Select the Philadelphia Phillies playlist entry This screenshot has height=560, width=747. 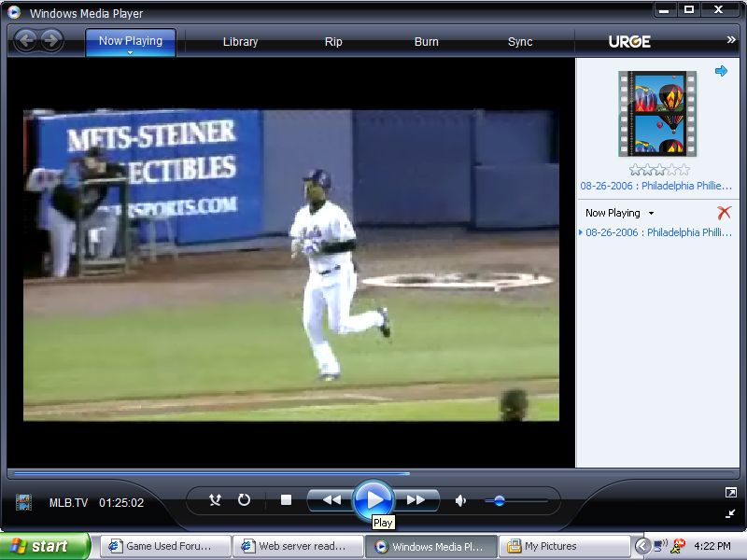(x=658, y=232)
